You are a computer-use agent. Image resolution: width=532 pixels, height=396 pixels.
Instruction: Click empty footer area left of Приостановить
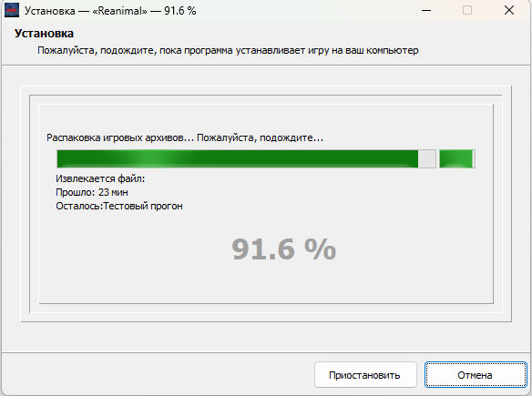pyautogui.click(x=156, y=375)
